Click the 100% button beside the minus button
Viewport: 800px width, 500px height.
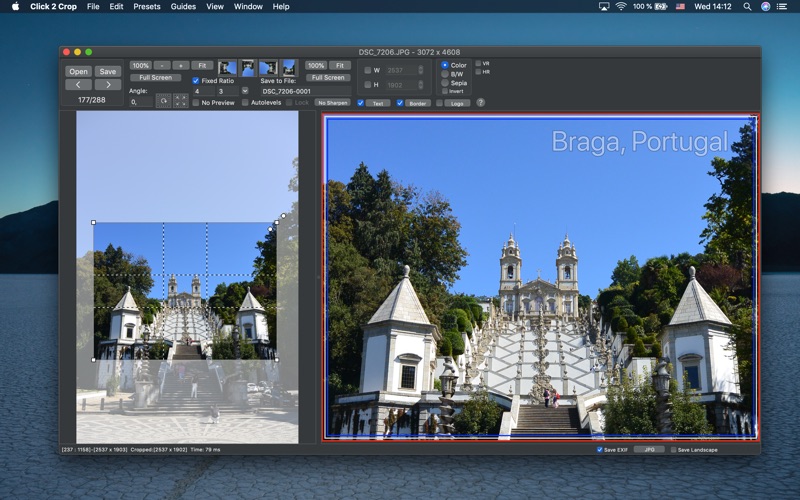click(140, 65)
